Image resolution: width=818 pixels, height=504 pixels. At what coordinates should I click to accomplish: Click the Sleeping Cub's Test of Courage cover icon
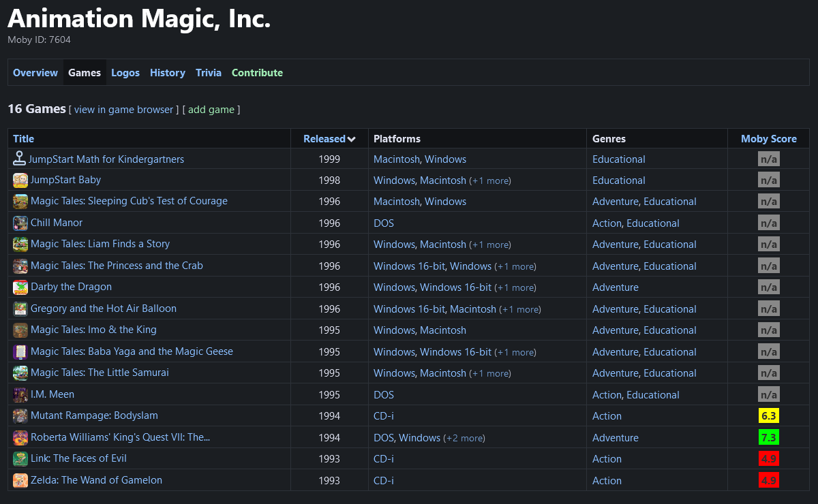(x=20, y=201)
